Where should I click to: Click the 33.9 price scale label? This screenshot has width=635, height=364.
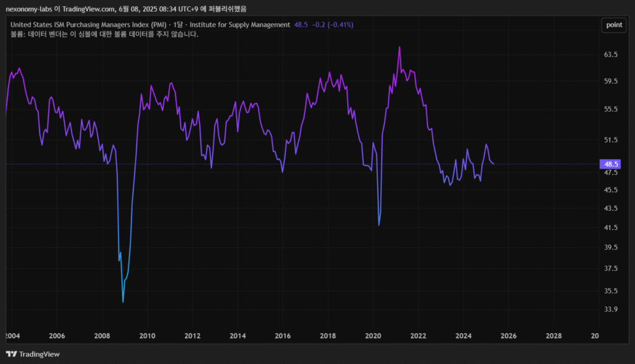point(611,309)
